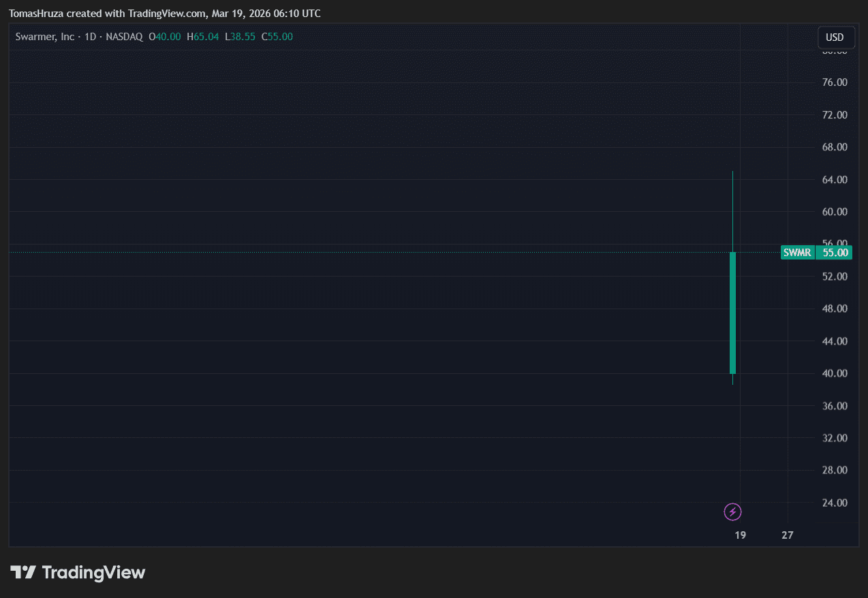
Task: Click the 24.00 price axis label
Action: click(x=835, y=503)
